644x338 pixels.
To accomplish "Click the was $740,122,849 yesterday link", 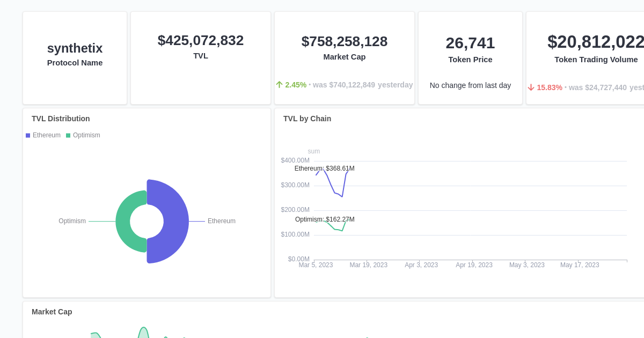I will point(363,84).
